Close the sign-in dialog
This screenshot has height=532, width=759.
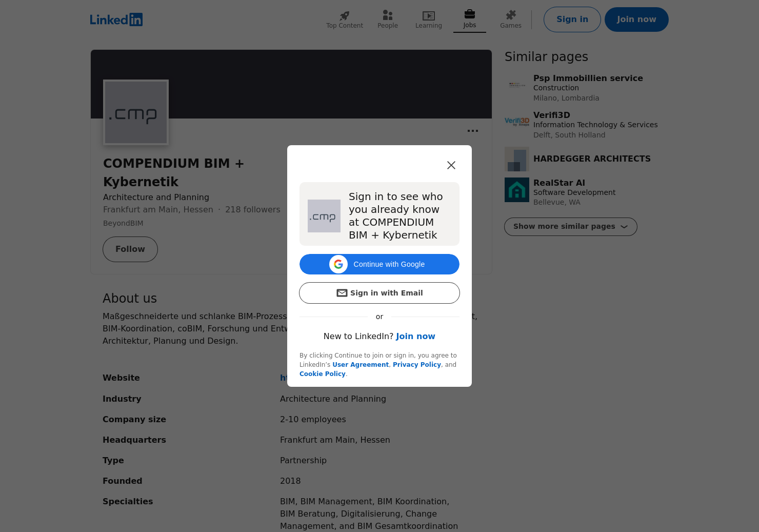tap(451, 165)
